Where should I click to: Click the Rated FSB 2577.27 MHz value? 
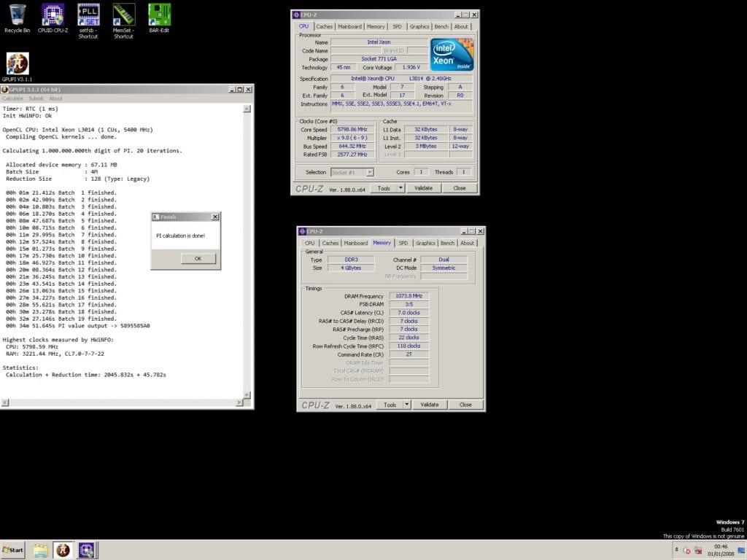tap(352, 155)
